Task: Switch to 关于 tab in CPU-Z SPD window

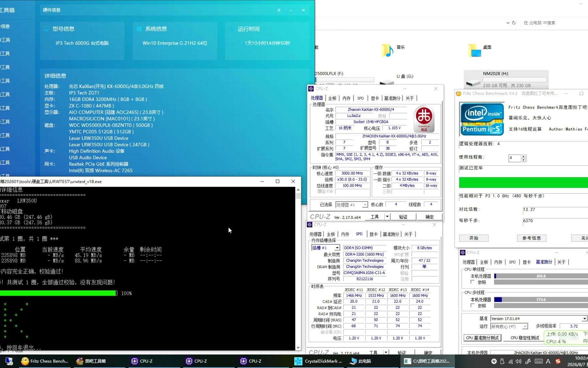Action: pos(408,234)
